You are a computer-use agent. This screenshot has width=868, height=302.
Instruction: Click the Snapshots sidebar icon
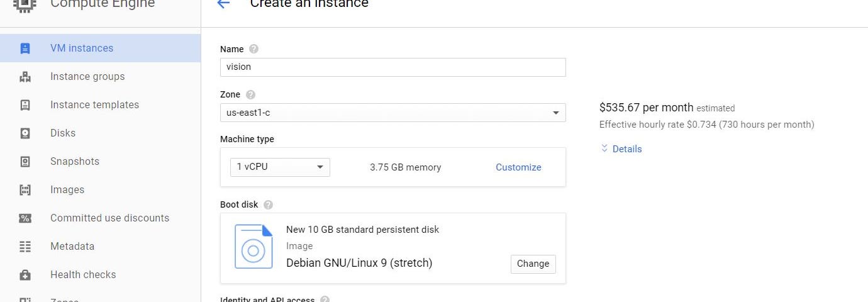pyautogui.click(x=25, y=162)
